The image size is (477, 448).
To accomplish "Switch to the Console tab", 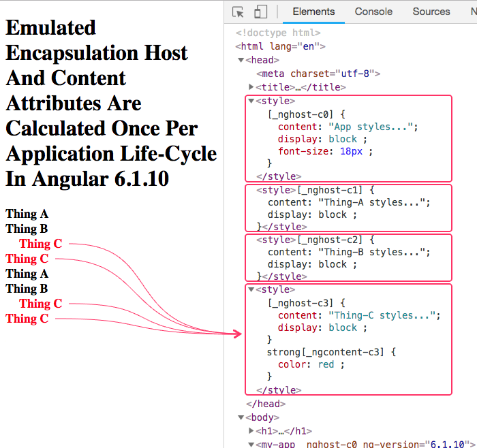I will pyautogui.click(x=373, y=12).
